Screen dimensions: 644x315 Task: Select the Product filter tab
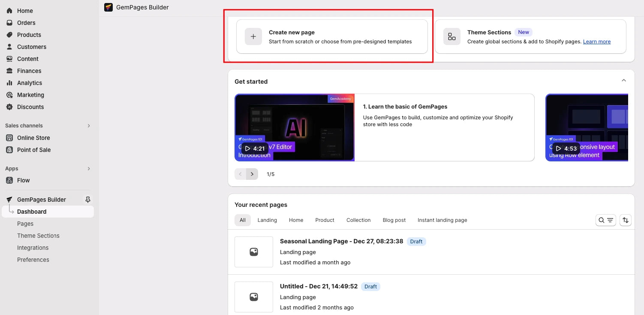tap(325, 220)
